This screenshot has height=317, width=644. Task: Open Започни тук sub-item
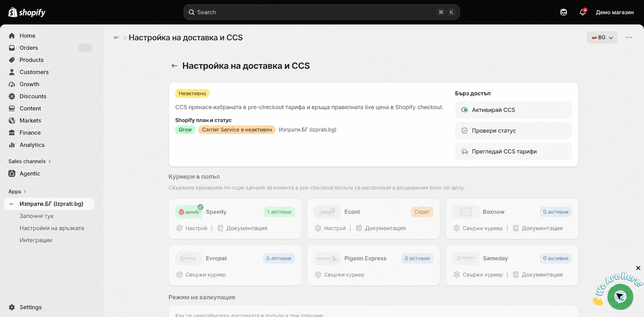click(36, 216)
